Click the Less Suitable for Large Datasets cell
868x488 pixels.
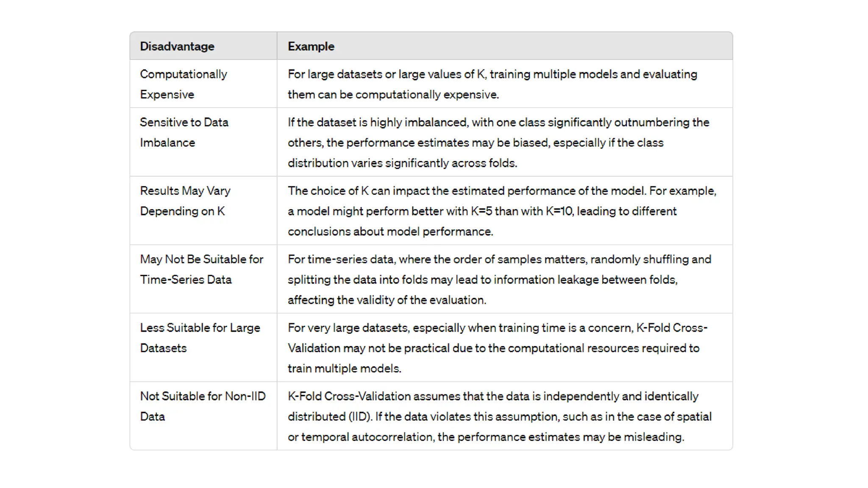200,338
